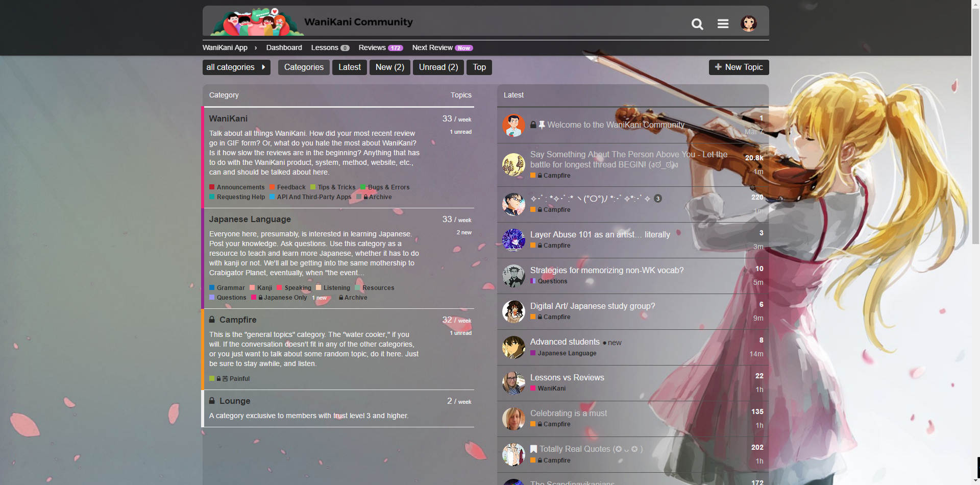The height and width of the screenshot is (485, 980).
Task: Open avatar beside Say Something About topic
Action: tap(513, 164)
